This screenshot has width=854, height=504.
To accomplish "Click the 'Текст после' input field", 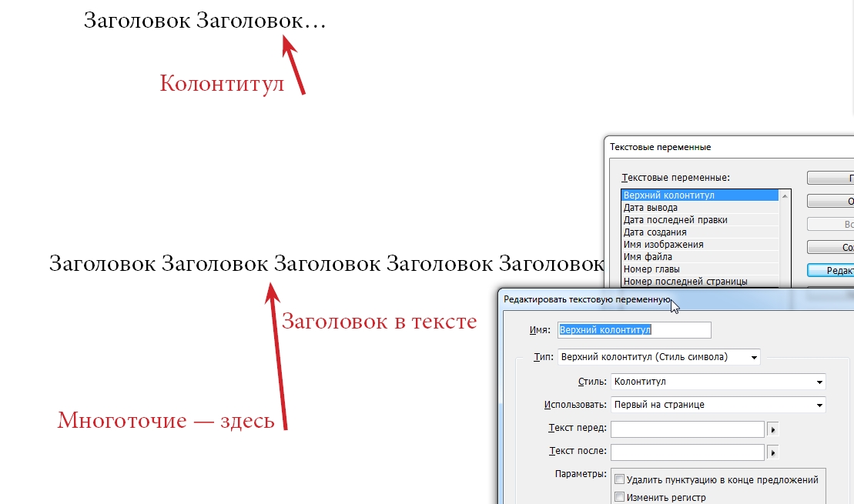I will [688, 452].
